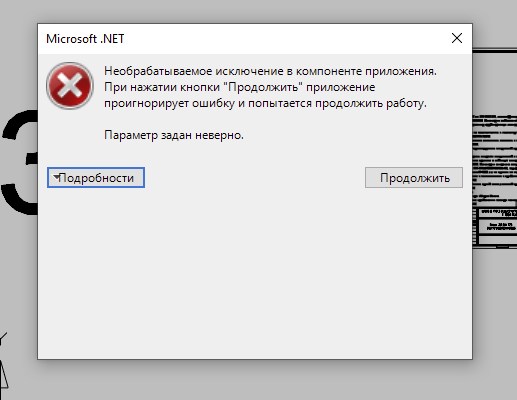Click the Продолжить button

click(414, 178)
